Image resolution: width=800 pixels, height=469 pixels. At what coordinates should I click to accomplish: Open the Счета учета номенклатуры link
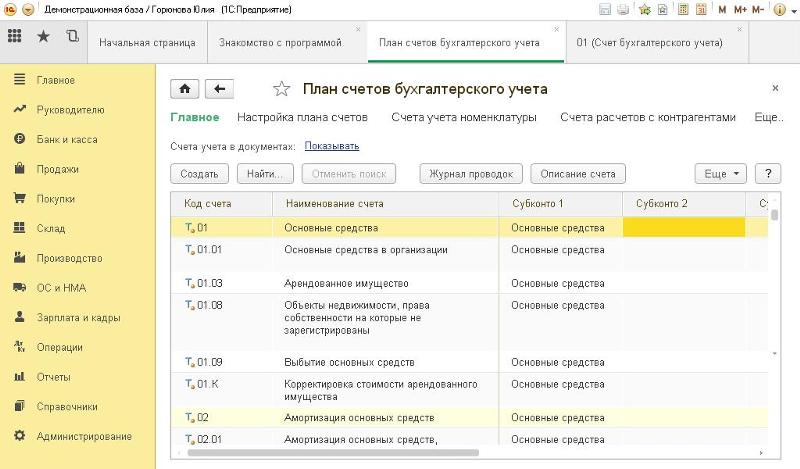tap(464, 117)
